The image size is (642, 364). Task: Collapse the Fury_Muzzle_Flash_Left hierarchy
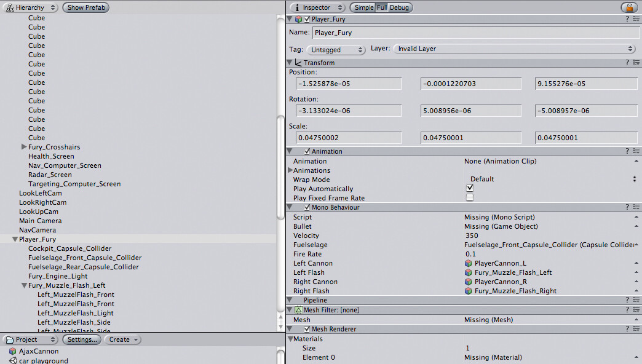click(x=24, y=285)
